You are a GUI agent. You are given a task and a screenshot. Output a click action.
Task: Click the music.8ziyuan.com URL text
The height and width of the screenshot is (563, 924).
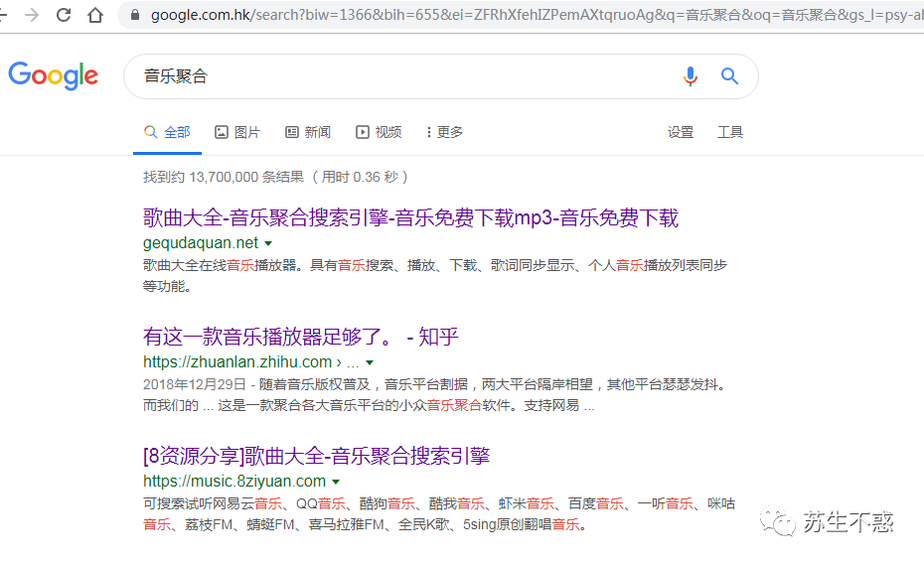coord(233,481)
